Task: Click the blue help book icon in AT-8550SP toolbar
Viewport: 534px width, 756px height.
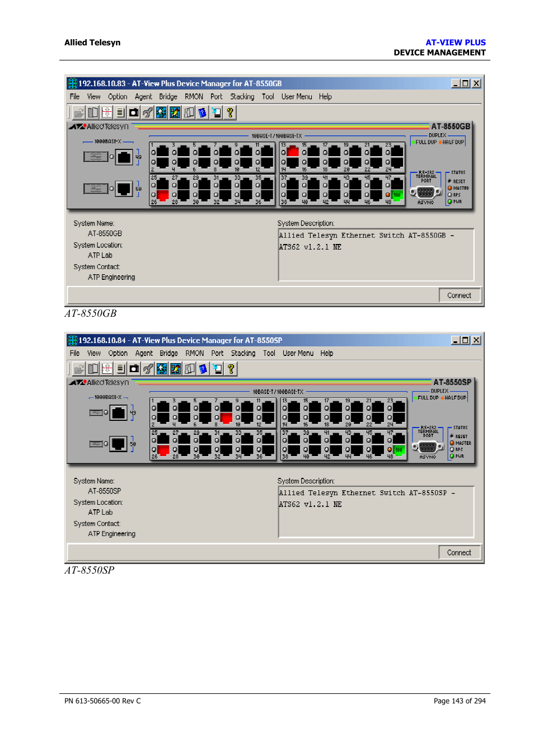Action: click(203, 369)
